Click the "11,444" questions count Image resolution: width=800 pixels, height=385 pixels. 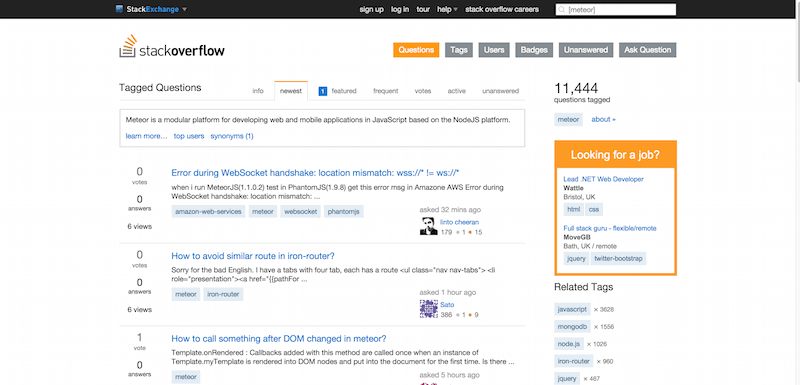[x=576, y=88]
